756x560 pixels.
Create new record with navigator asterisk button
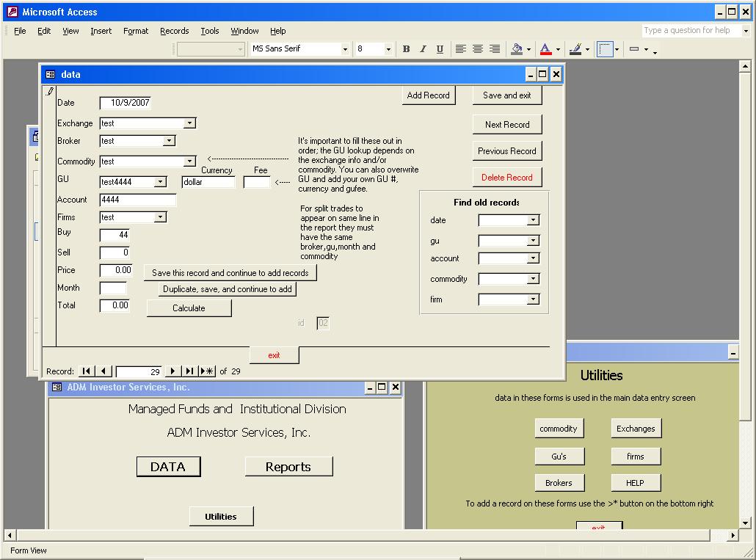(x=207, y=371)
